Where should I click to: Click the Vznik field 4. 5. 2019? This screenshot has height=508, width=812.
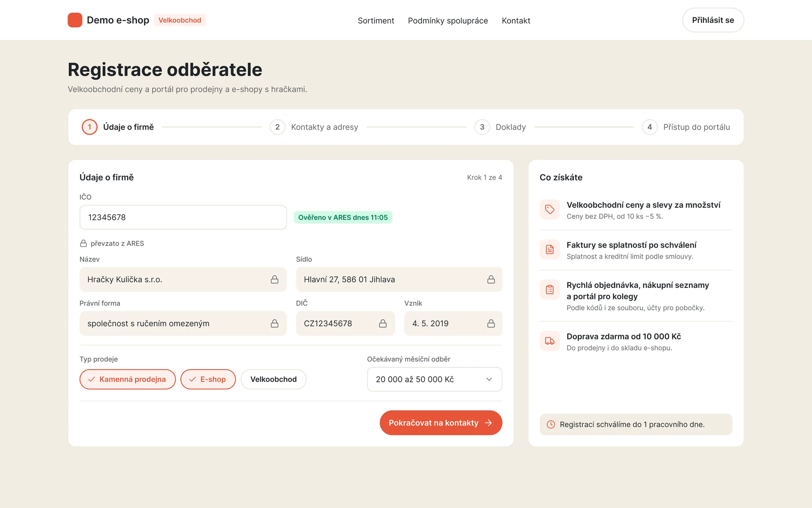pyautogui.click(x=453, y=323)
